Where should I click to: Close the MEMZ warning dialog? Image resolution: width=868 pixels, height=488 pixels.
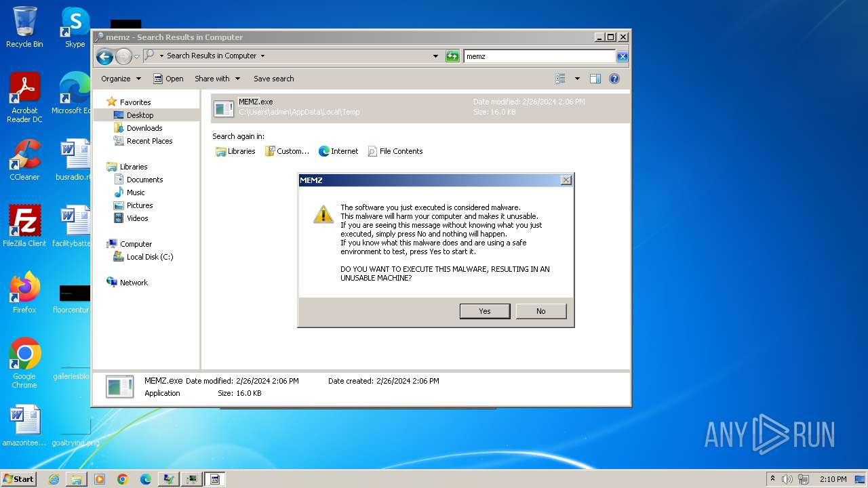pyautogui.click(x=566, y=180)
